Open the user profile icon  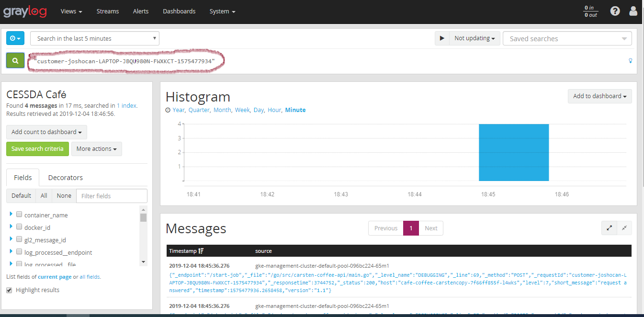click(x=633, y=11)
